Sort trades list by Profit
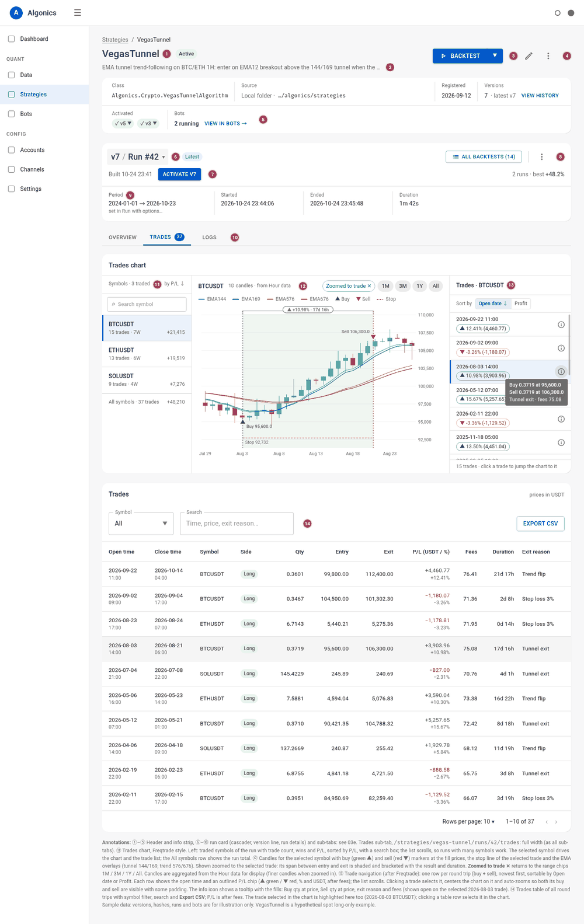Image resolution: width=584 pixels, height=924 pixels. [521, 304]
